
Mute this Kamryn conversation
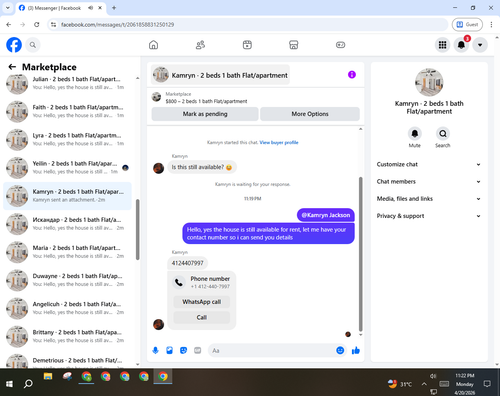(x=415, y=134)
